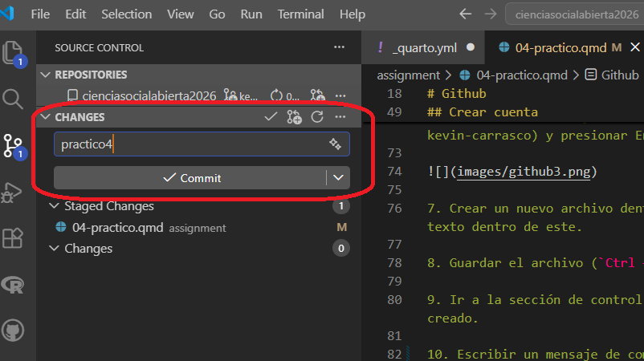Collapse the unstaged Changes group
This screenshot has height=361, width=644.
[55, 249]
